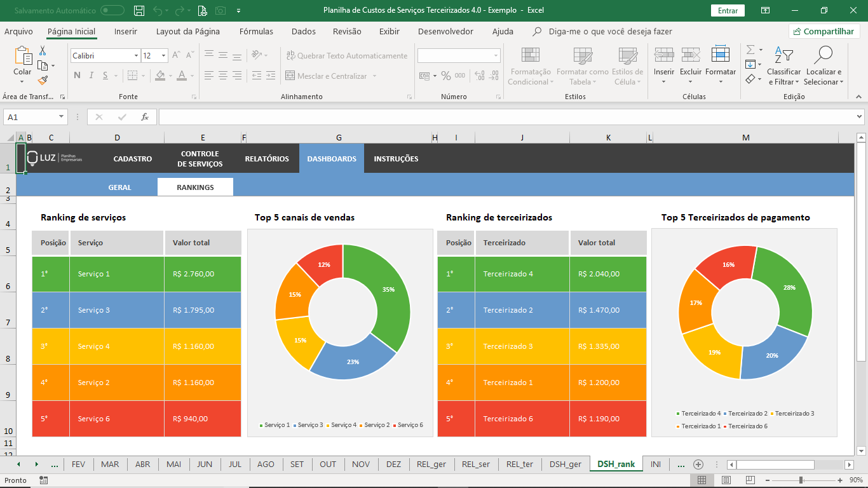Viewport: 868px width, 488px height.
Task: Expand the font size dropdown
Action: [163, 56]
